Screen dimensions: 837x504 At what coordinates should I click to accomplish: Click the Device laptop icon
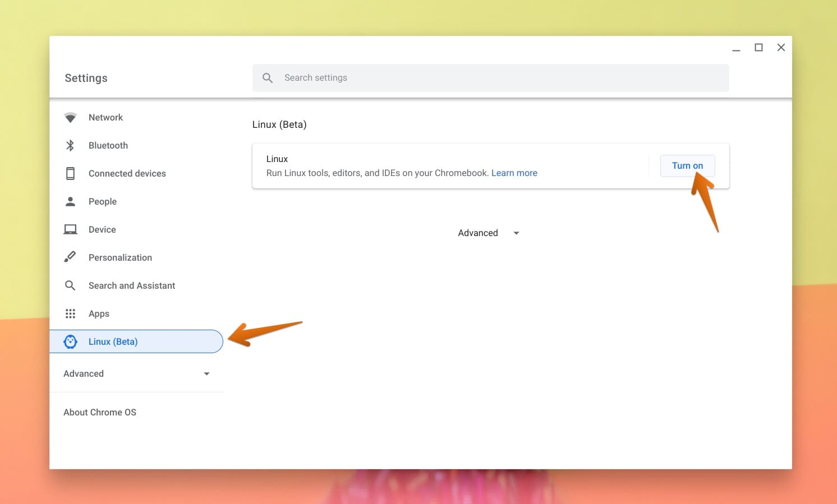[x=70, y=229]
